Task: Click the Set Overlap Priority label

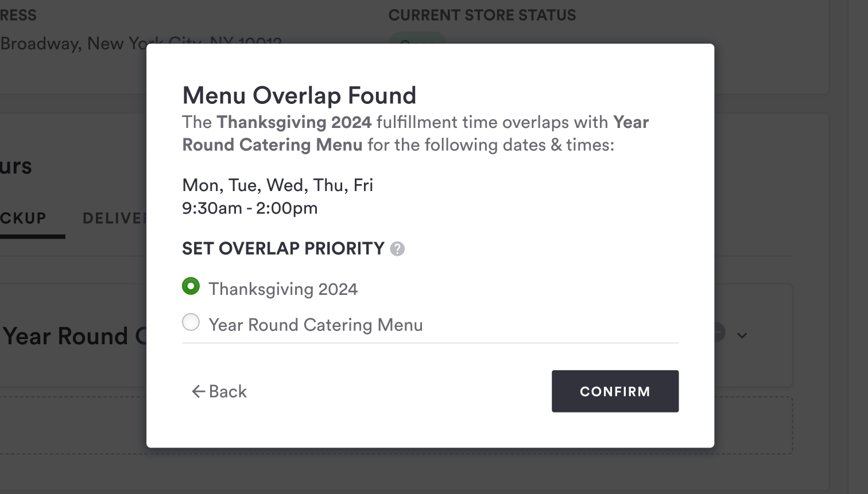Action: click(x=283, y=248)
